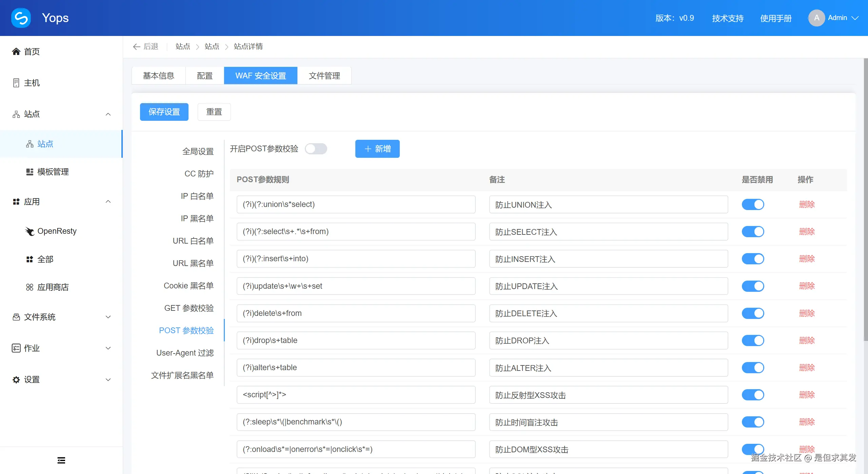Click the (?i)alter\s+table rule input

coord(356,367)
